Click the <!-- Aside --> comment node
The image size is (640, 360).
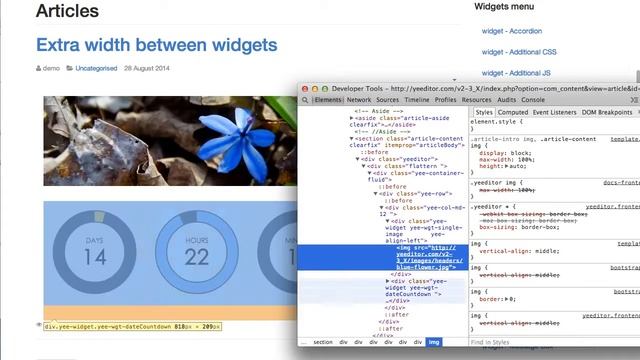[378, 111]
